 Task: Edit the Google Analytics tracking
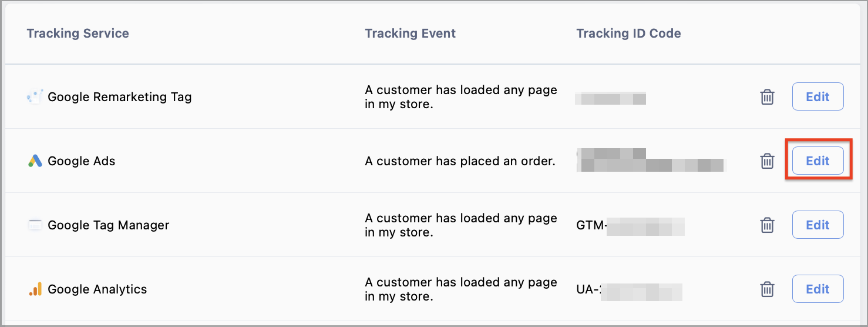tap(817, 289)
